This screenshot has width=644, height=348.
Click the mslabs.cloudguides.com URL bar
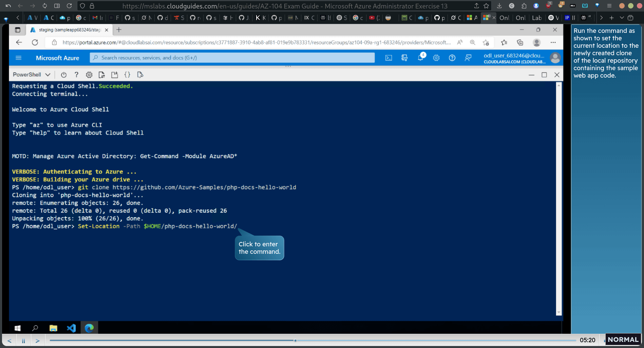tap(285, 6)
